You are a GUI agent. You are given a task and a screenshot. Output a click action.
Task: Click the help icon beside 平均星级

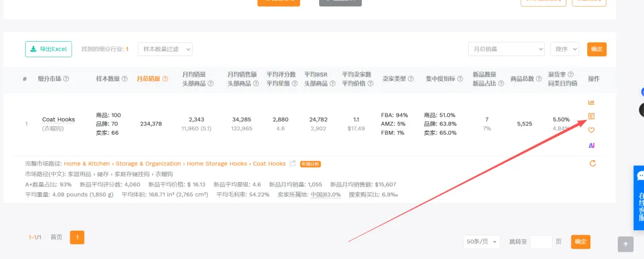294,84
